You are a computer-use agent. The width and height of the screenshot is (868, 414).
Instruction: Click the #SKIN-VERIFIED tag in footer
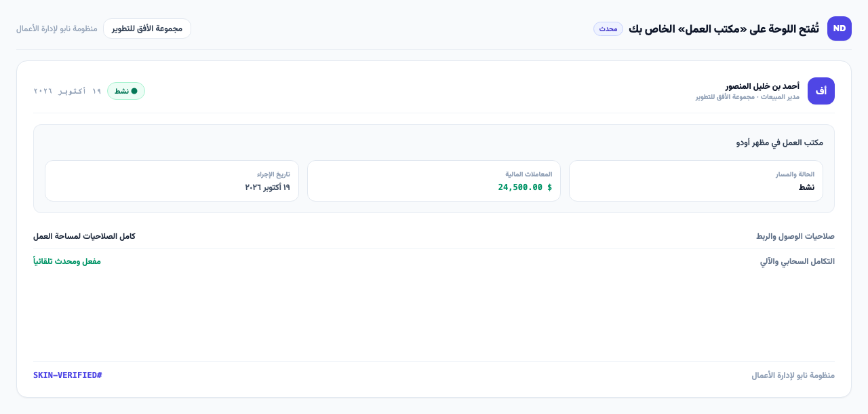coord(68,375)
